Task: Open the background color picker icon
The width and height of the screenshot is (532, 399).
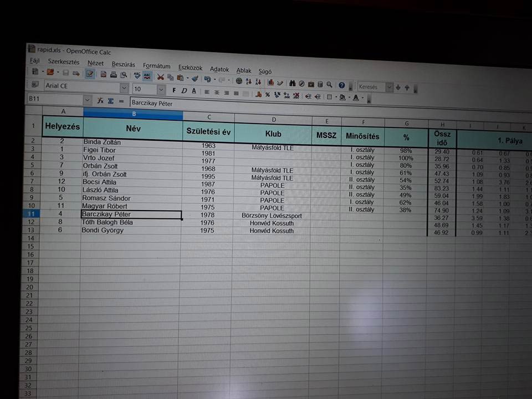Action: [x=342, y=98]
